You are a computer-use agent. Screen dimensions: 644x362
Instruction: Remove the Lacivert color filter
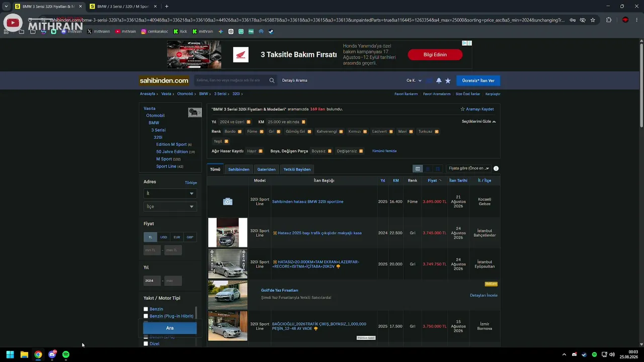pos(391,132)
